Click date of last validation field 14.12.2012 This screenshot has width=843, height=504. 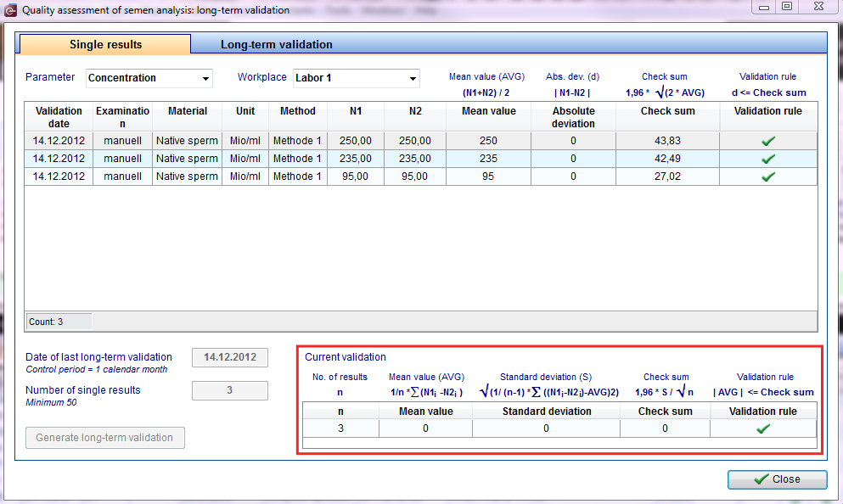[x=230, y=357]
